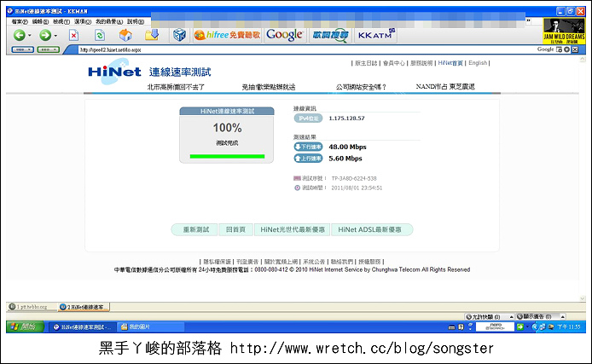The height and width of the screenshot is (364, 592).
Task: Click the 重新測試 retest button
Action: click(194, 229)
